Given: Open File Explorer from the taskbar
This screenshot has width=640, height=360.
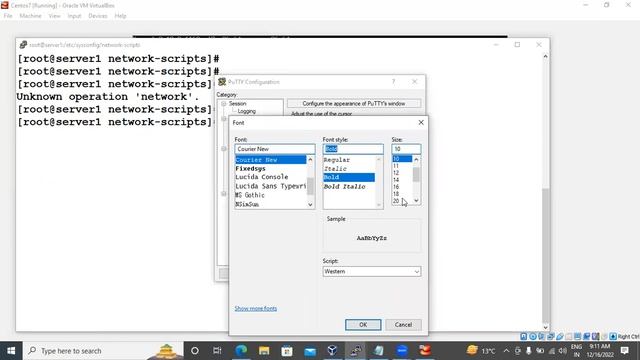Looking at the screenshot, I should click(x=264, y=351).
